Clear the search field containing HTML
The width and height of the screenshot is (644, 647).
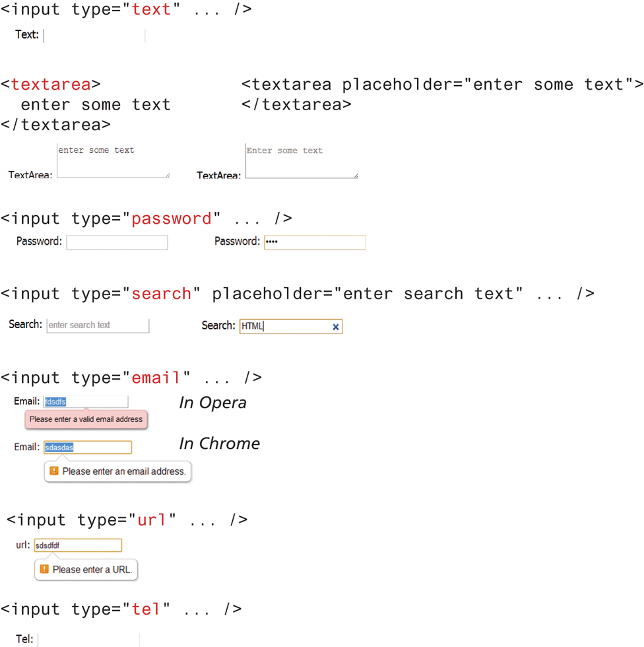coord(335,327)
